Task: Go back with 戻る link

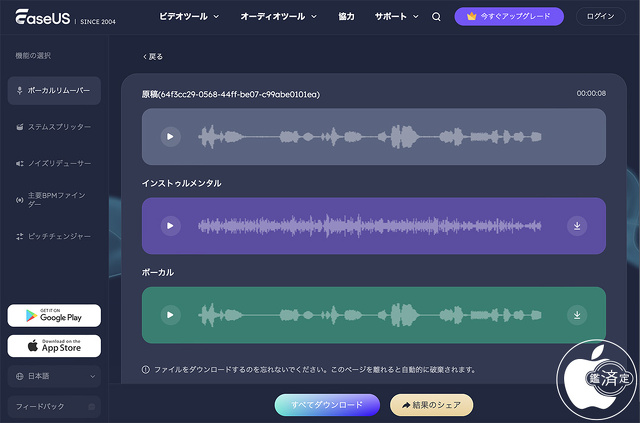Action: click(153, 57)
